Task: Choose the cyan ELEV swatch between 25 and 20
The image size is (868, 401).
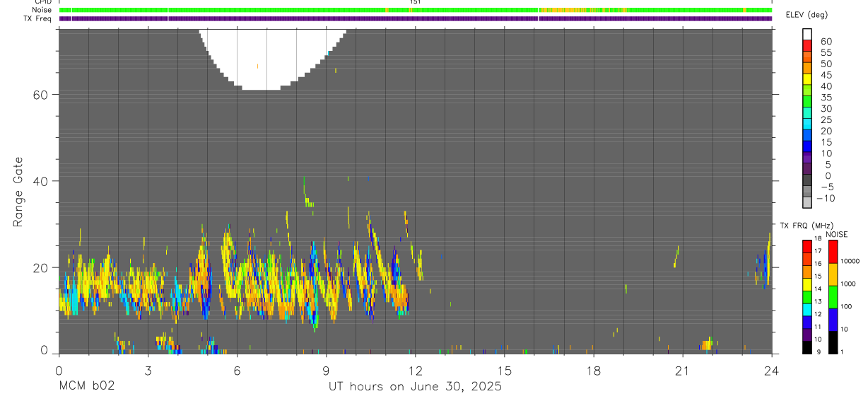Action: click(x=807, y=124)
